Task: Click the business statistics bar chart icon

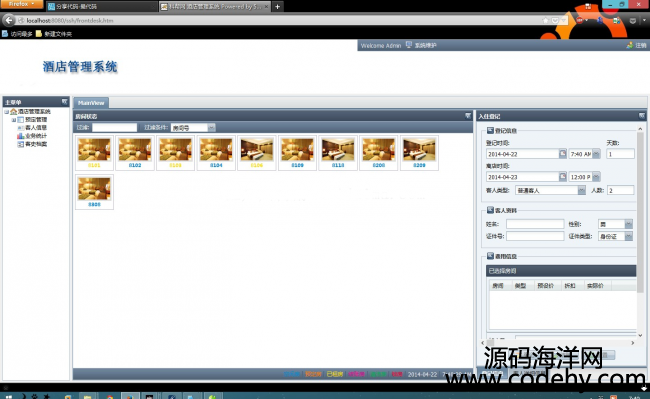Action: tap(20, 136)
